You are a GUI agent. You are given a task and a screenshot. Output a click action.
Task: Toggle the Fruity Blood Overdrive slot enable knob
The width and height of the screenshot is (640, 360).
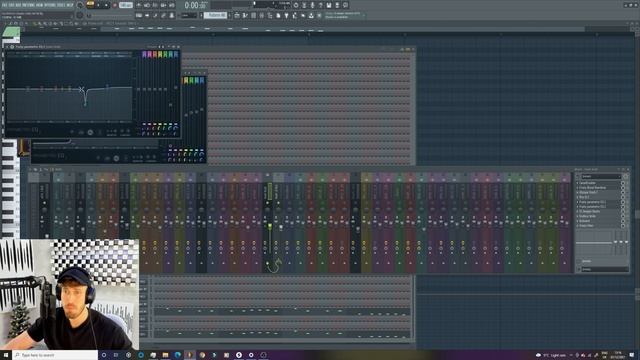623,188
